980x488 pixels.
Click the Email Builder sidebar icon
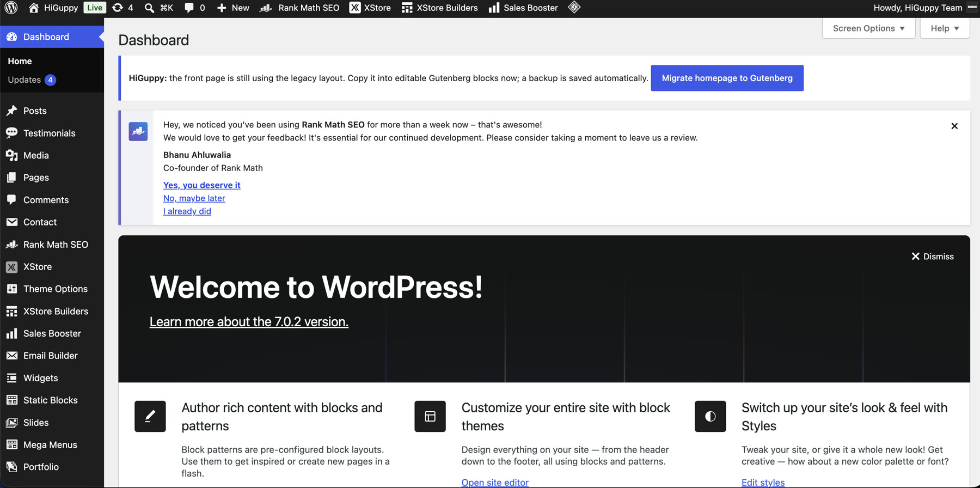[x=11, y=356]
